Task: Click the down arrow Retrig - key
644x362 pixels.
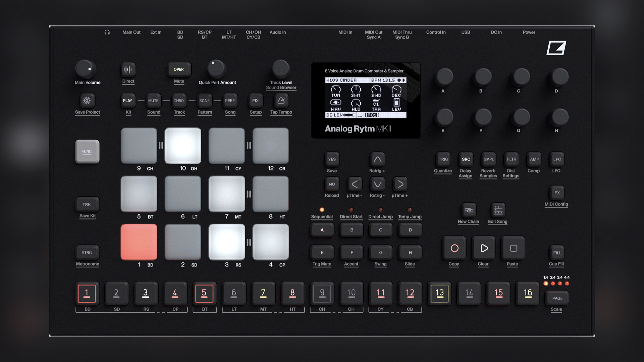Action: [377, 184]
